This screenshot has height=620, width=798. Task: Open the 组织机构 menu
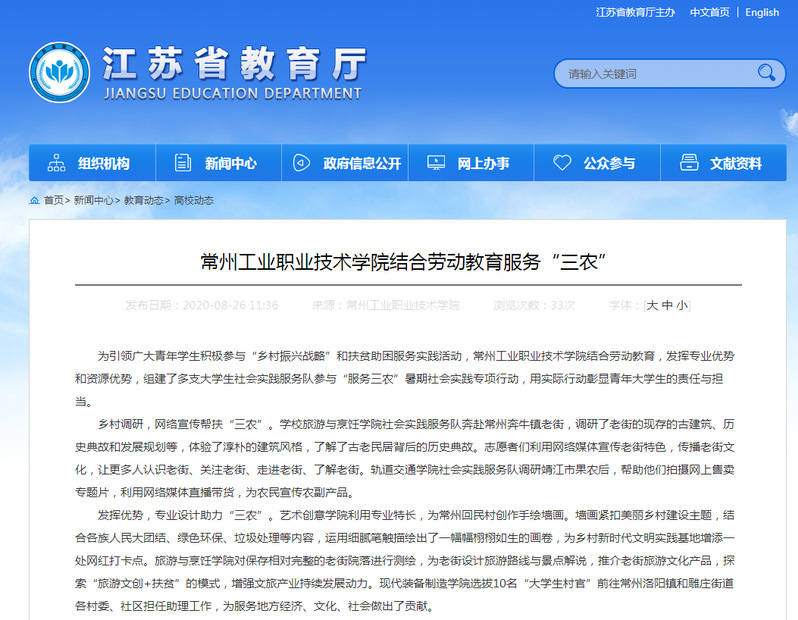click(x=103, y=164)
